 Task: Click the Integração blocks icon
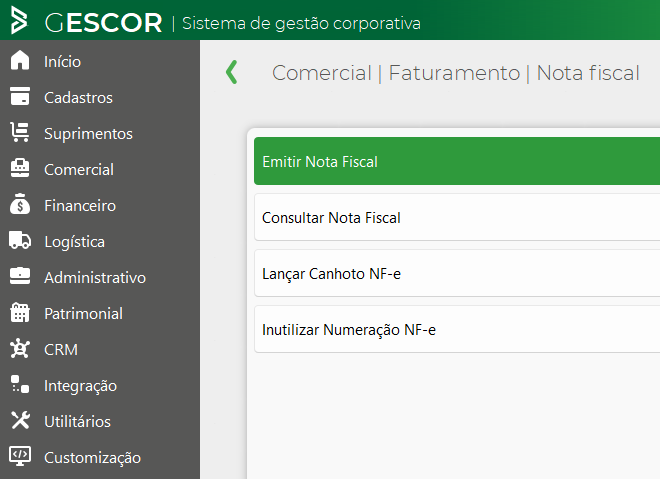click(20, 384)
